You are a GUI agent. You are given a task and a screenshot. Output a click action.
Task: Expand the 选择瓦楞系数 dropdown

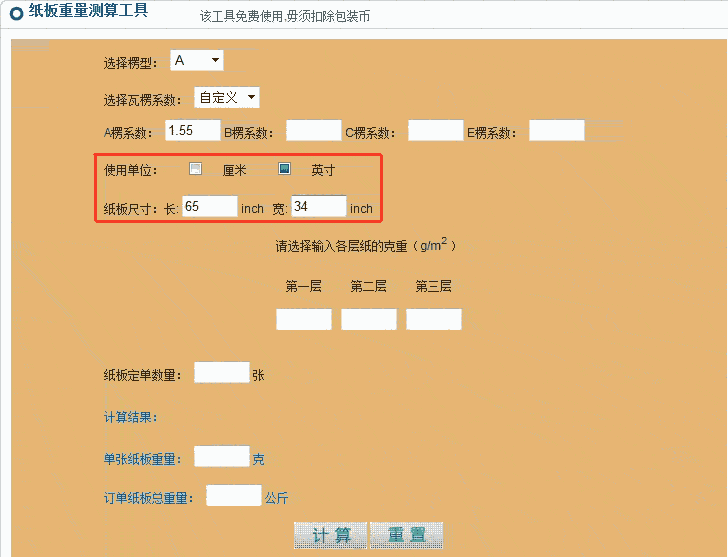pyautogui.click(x=226, y=97)
